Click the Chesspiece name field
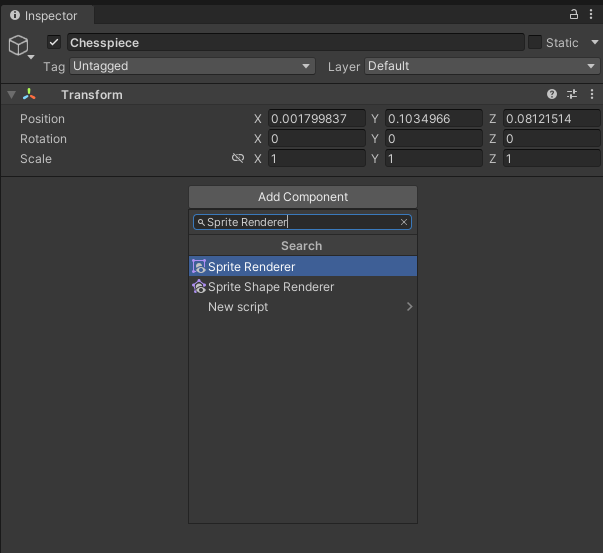603x553 pixels. point(296,42)
